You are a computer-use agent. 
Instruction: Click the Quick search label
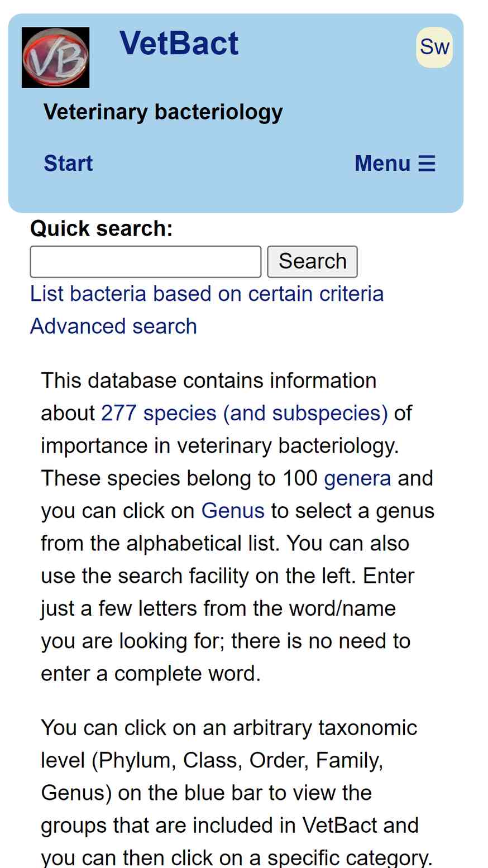coord(101,228)
